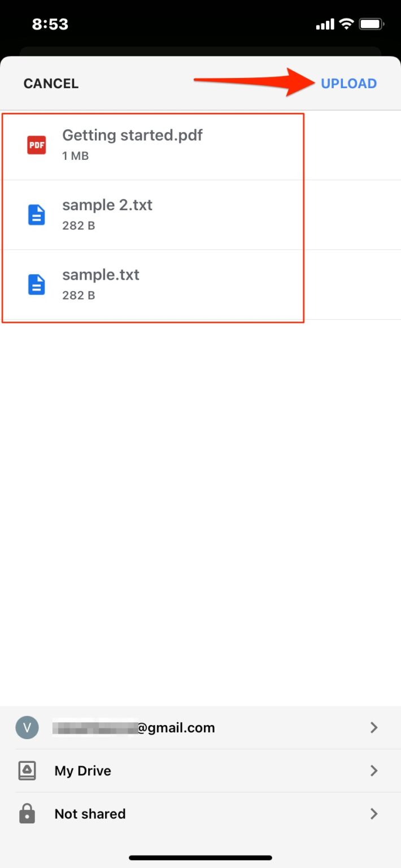This screenshot has height=868, width=401.
Task: Open the My Drive location chevron
Action: coord(373,771)
